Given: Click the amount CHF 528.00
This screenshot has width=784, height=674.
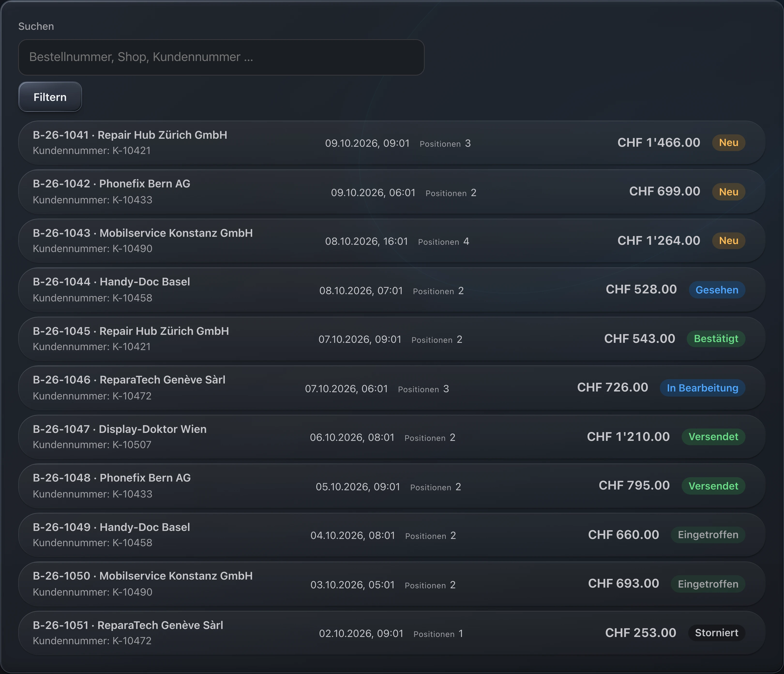Looking at the screenshot, I should 641,289.
